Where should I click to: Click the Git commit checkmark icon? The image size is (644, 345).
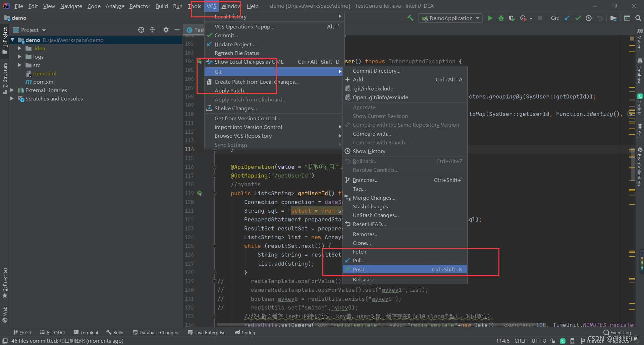pos(578,18)
